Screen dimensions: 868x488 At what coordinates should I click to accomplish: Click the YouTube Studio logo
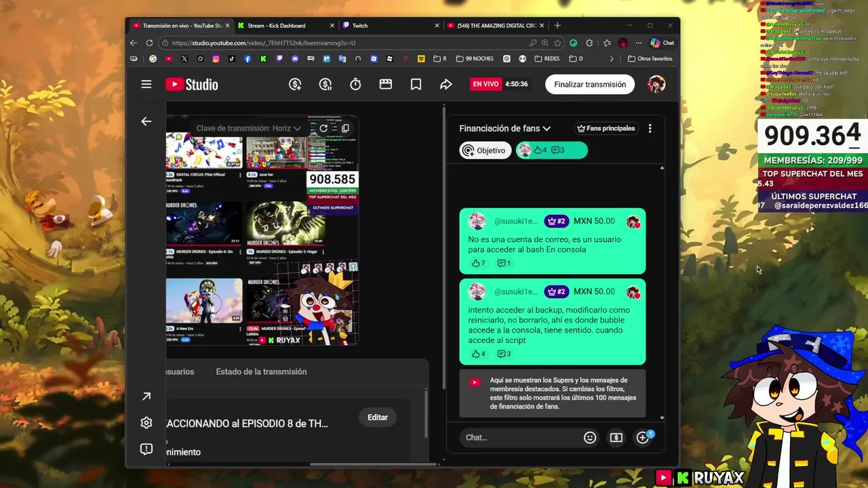(x=192, y=85)
